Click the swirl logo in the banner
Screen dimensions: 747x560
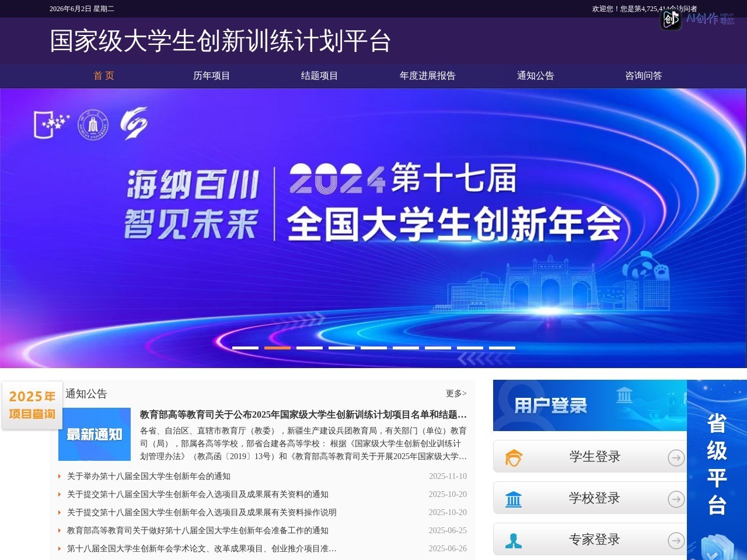[134, 123]
